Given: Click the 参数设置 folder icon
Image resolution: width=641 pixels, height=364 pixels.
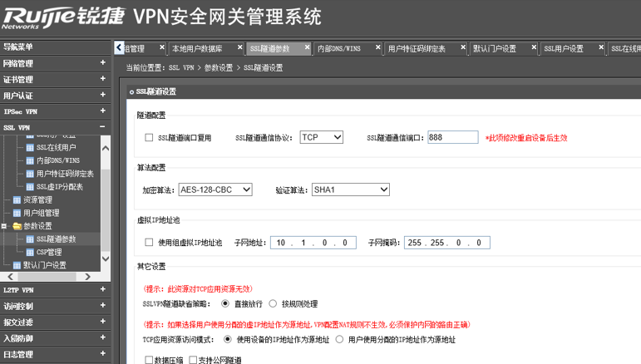Looking at the screenshot, I should (x=16, y=226).
